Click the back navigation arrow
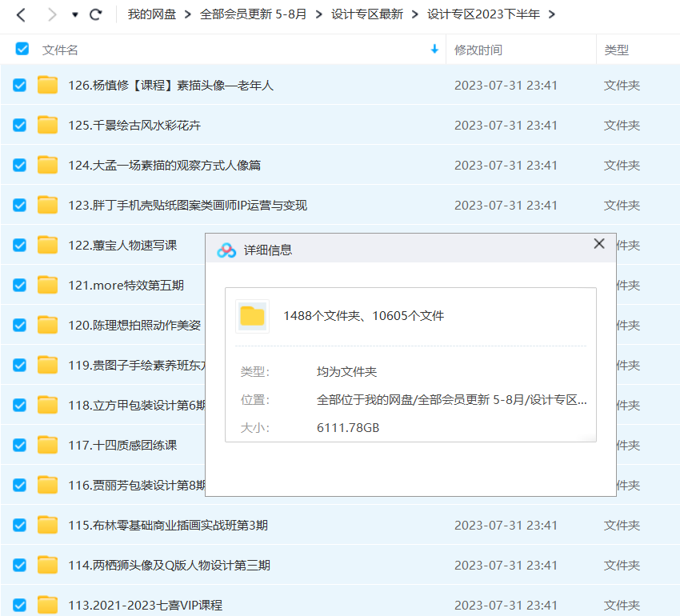680x616 pixels. (x=21, y=14)
